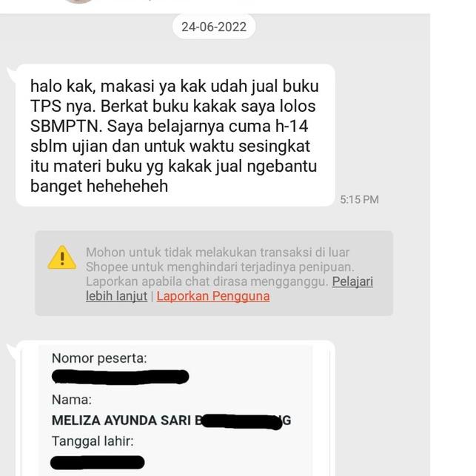Select the 24-06-2022 date badge
Viewport: 476px width, 476px height.
tap(214, 27)
